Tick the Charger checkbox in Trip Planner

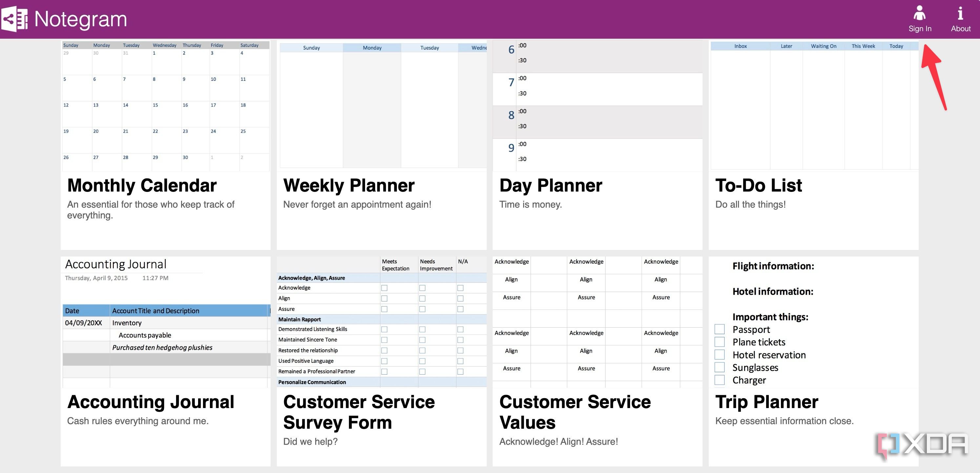tap(719, 380)
